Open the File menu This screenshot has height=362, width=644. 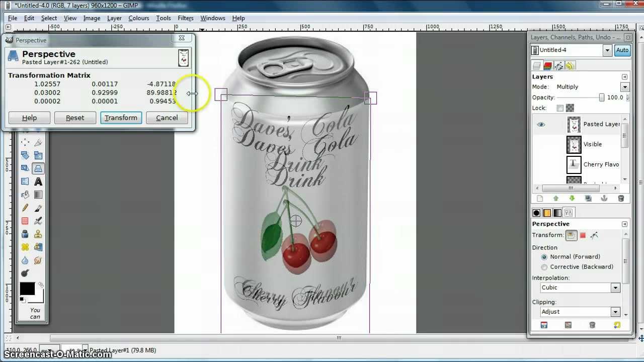(x=13, y=18)
